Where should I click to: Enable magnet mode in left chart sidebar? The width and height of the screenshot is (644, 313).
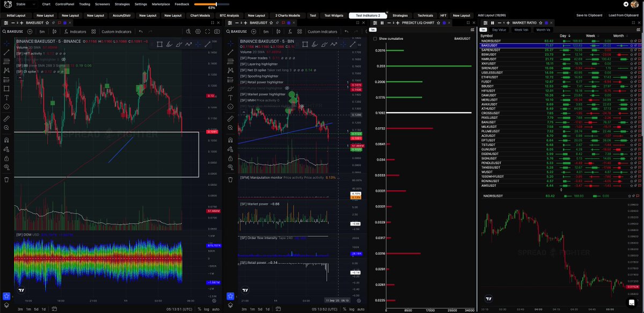[6, 140]
